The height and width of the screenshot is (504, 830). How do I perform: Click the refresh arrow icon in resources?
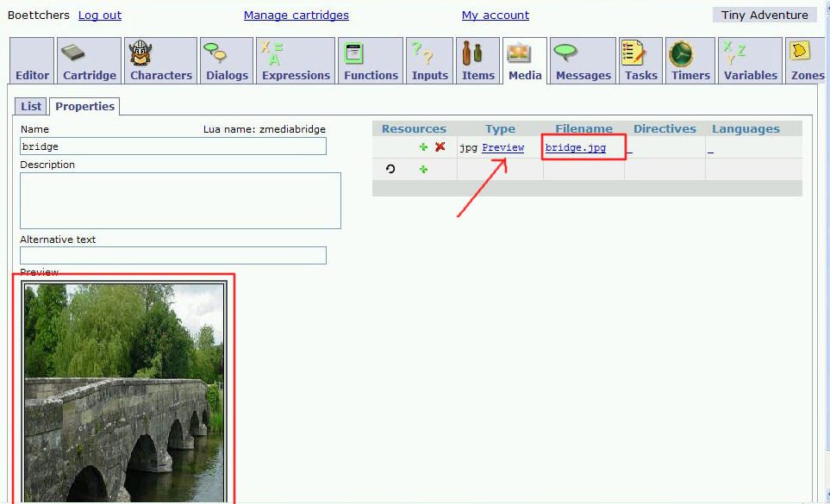[x=390, y=169]
